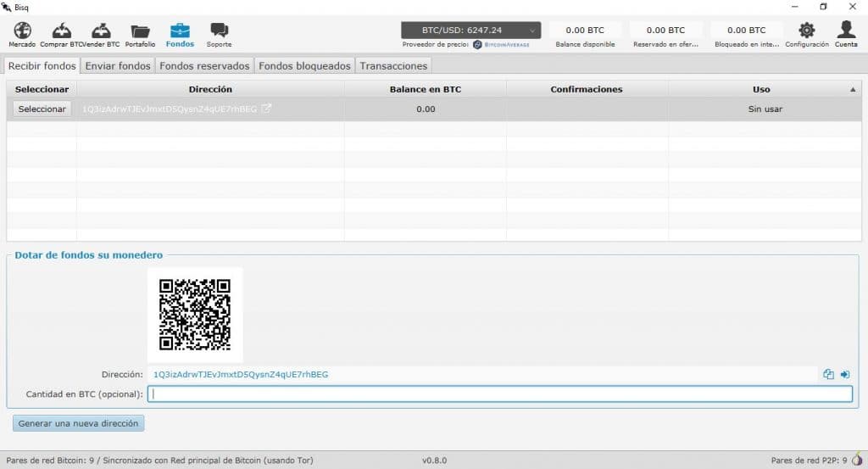Open the Comprar BTC section
This screenshot has height=469, width=868.
61,34
